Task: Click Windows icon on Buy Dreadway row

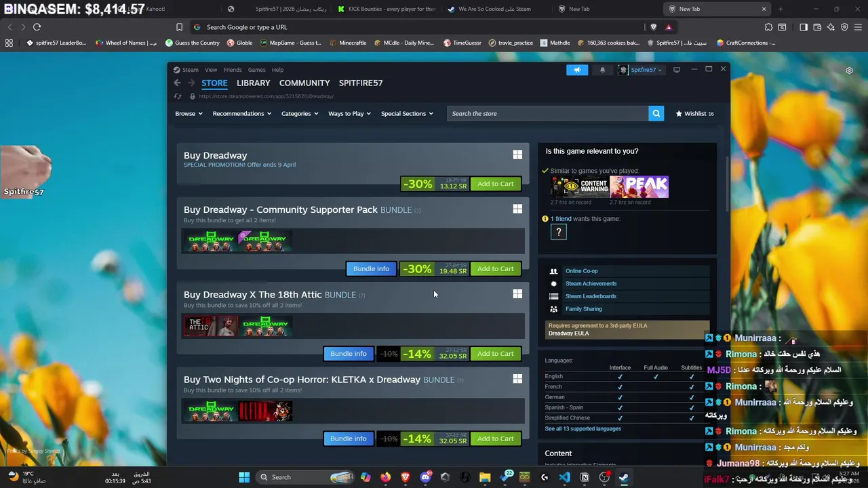Action: [x=517, y=155]
